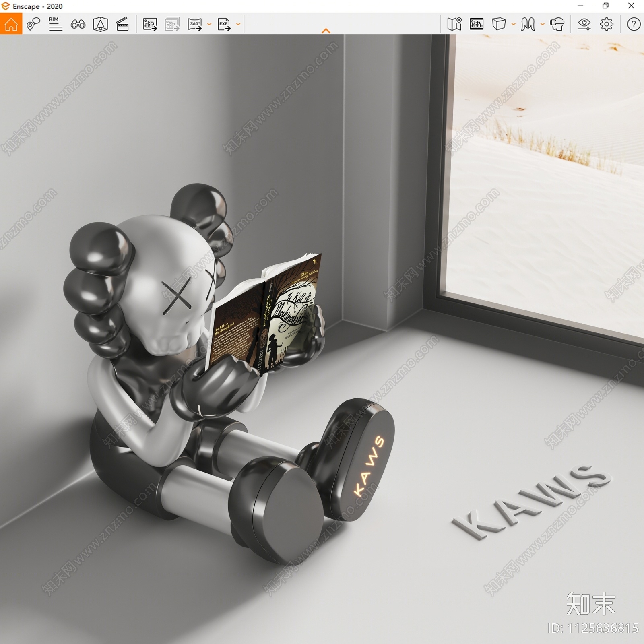Click the wings Fly Mode icon
The height and width of the screenshot is (644, 644).
pyautogui.click(x=528, y=24)
